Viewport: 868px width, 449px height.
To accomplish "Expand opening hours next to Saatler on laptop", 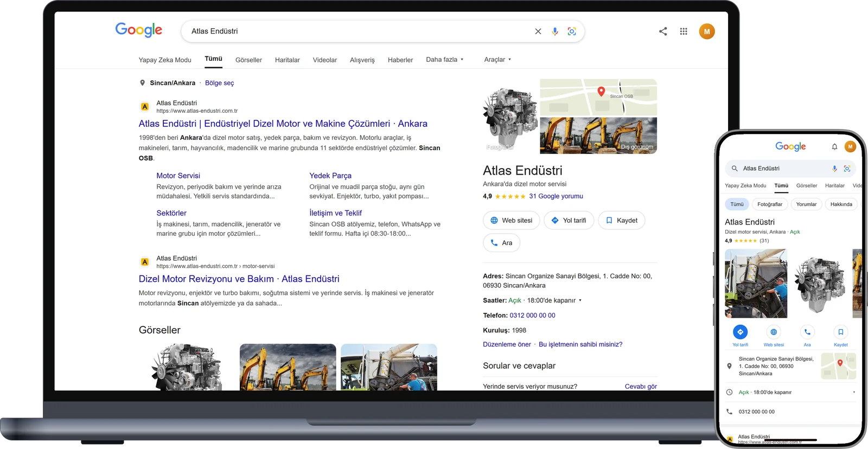I will tap(580, 300).
